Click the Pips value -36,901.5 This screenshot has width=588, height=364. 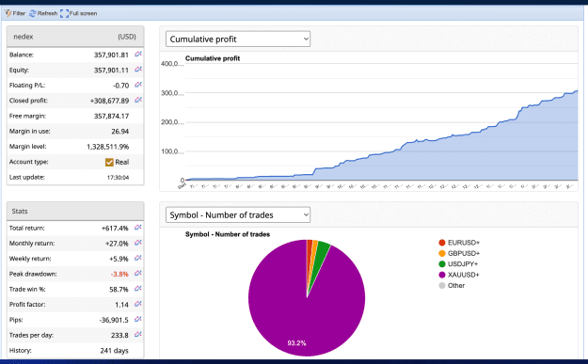114,320
